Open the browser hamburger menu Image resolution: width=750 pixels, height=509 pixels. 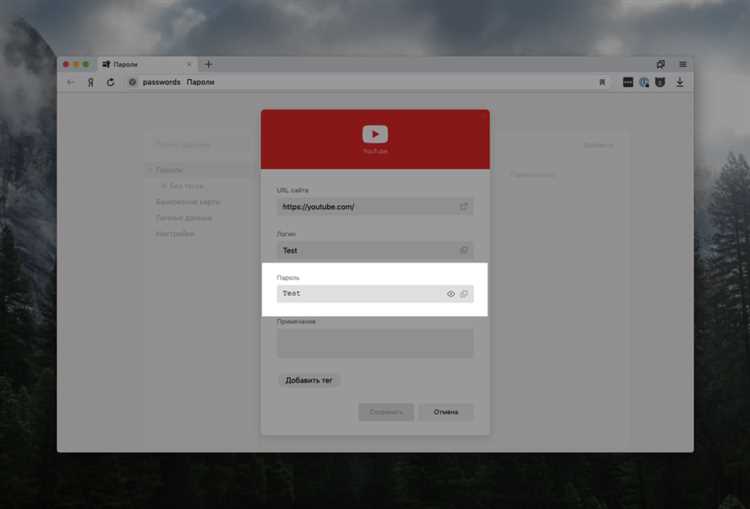(x=683, y=64)
